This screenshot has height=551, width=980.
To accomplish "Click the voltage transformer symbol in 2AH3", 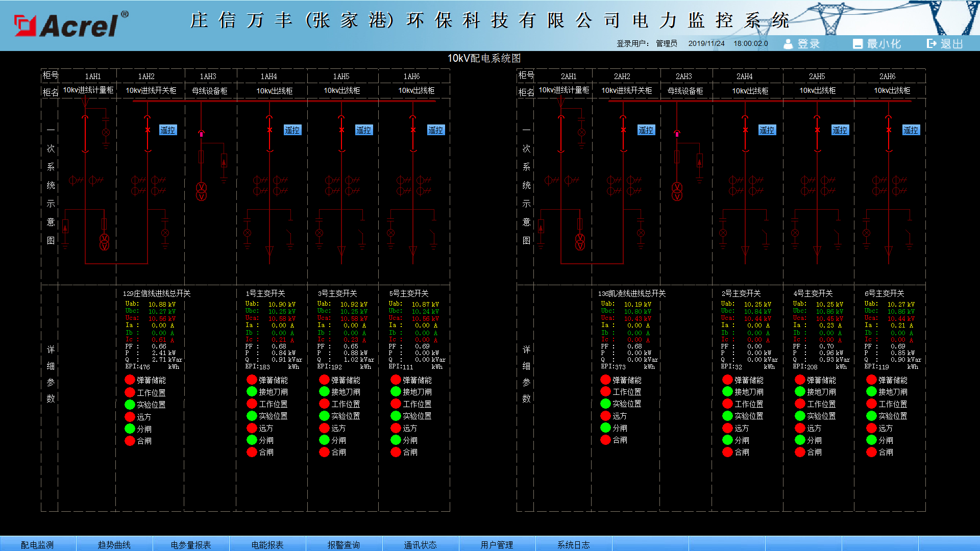I will point(677,191).
